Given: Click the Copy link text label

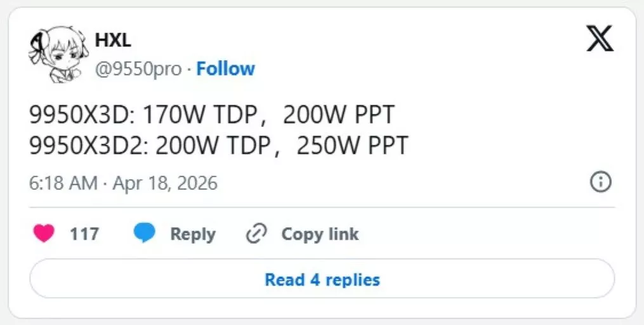Looking at the screenshot, I should (320, 234).
